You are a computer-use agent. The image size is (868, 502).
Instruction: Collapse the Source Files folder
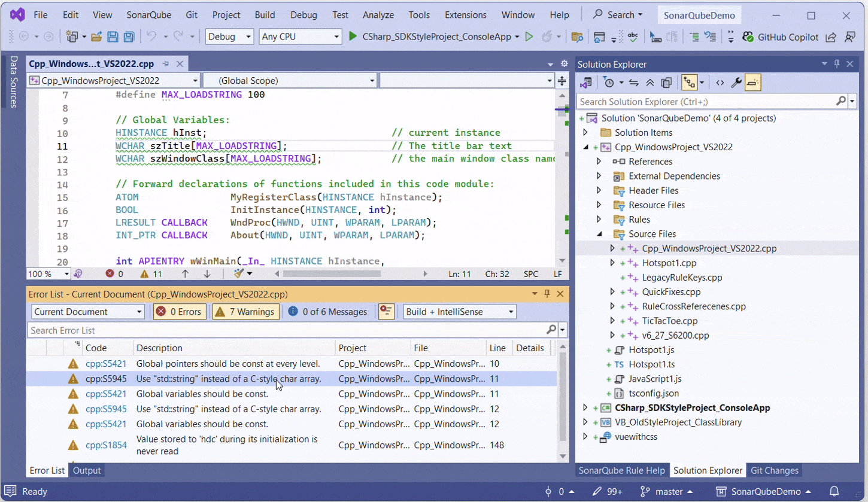click(x=599, y=234)
